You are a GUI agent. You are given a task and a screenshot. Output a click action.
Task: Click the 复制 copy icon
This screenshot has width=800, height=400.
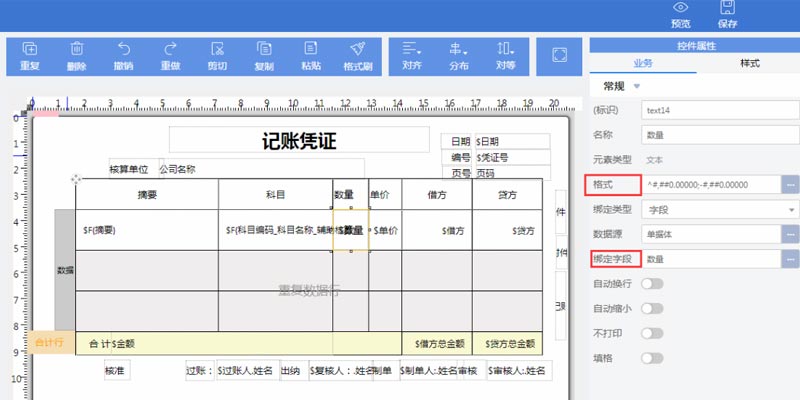(x=264, y=49)
